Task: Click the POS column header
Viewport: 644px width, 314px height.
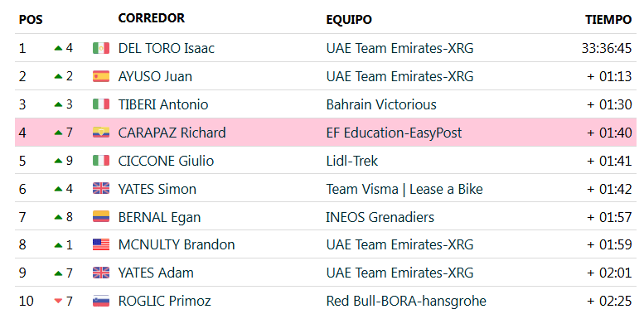Action: point(31,19)
